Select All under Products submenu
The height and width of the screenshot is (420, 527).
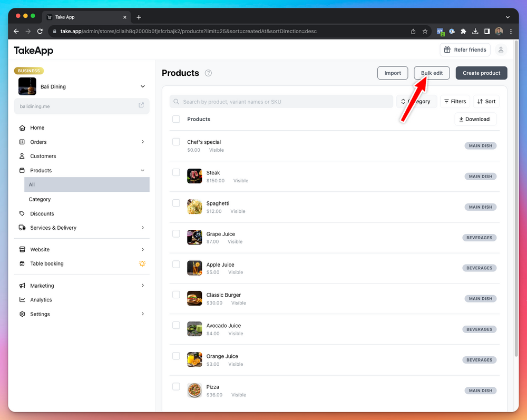tap(87, 184)
